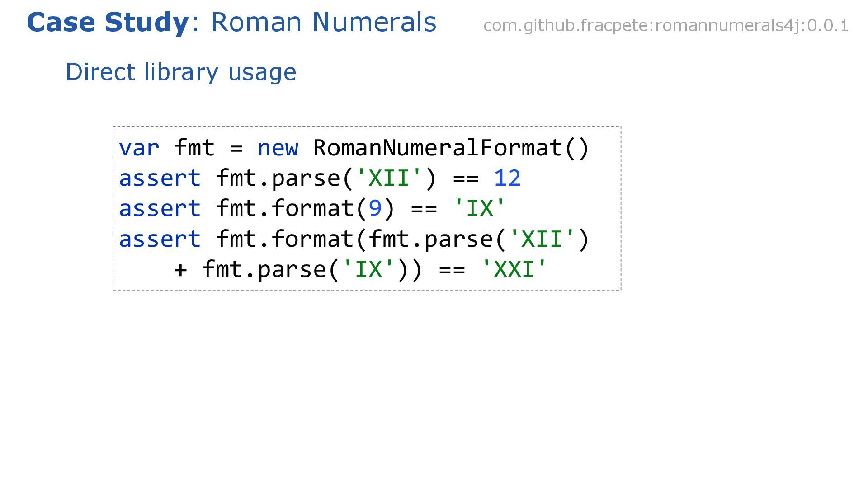Screen dimensions: 868x488
Task: Click the 'fmt' variable name on first line
Action: [194, 148]
